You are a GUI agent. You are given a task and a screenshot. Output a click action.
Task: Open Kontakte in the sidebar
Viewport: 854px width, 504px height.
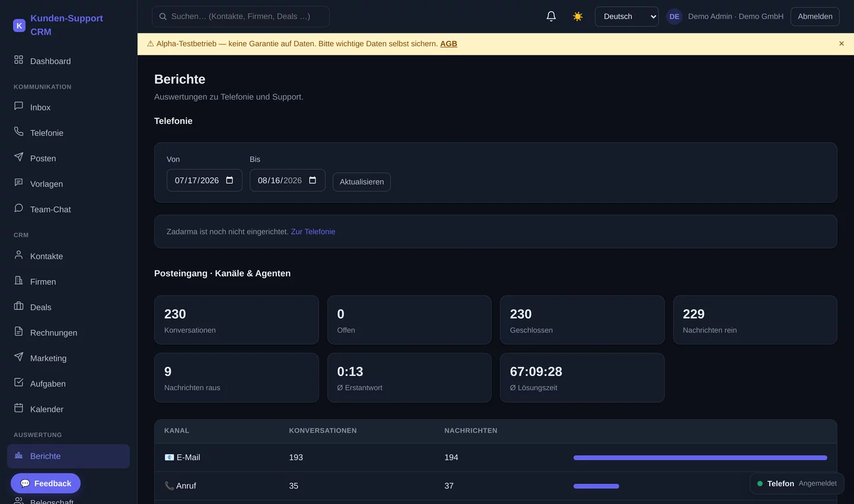tap(68, 256)
